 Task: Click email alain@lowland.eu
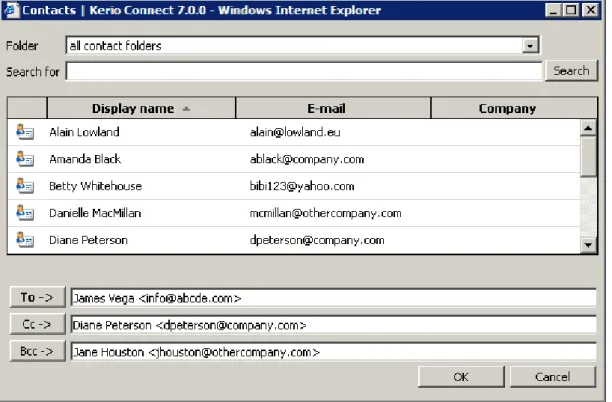(x=295, y=132)
